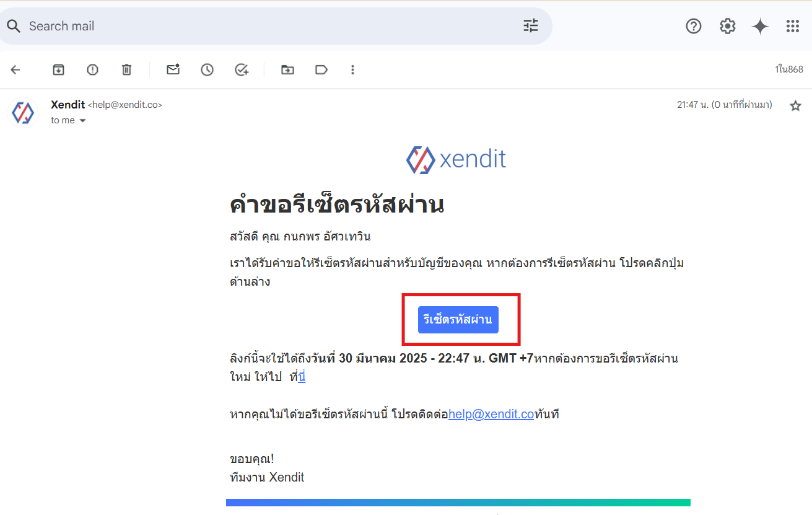Open the Help support icon

click(694, 26)
